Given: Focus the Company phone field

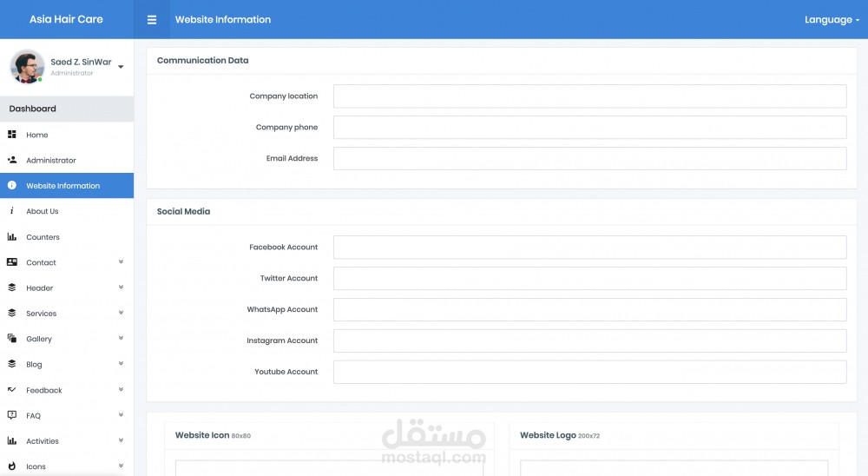Looking at the screenshot, I should pyautogui.click(x=589, y=127).
